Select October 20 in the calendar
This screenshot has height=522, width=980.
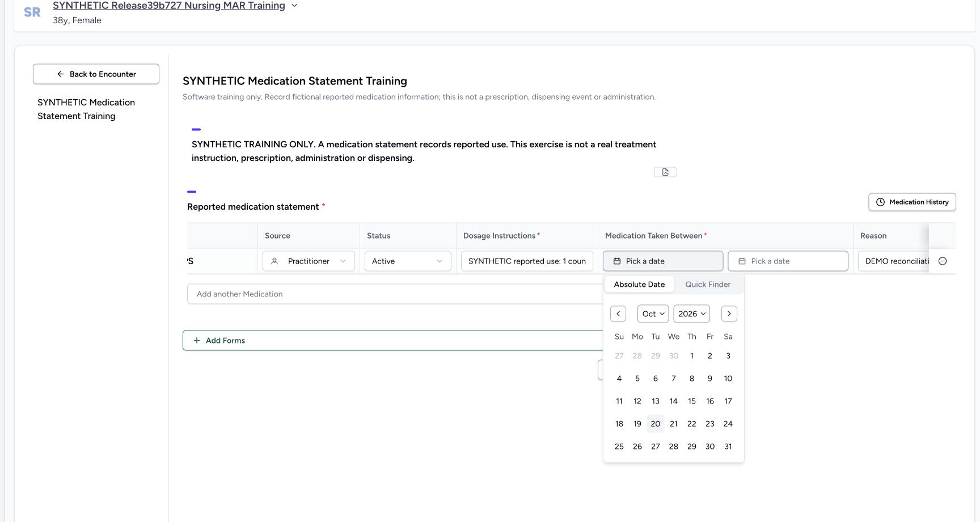(656, 424)
